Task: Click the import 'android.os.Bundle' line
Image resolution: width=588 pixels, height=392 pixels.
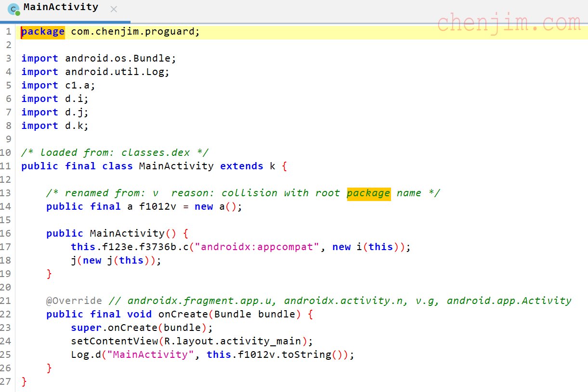Action: (99, 59)
